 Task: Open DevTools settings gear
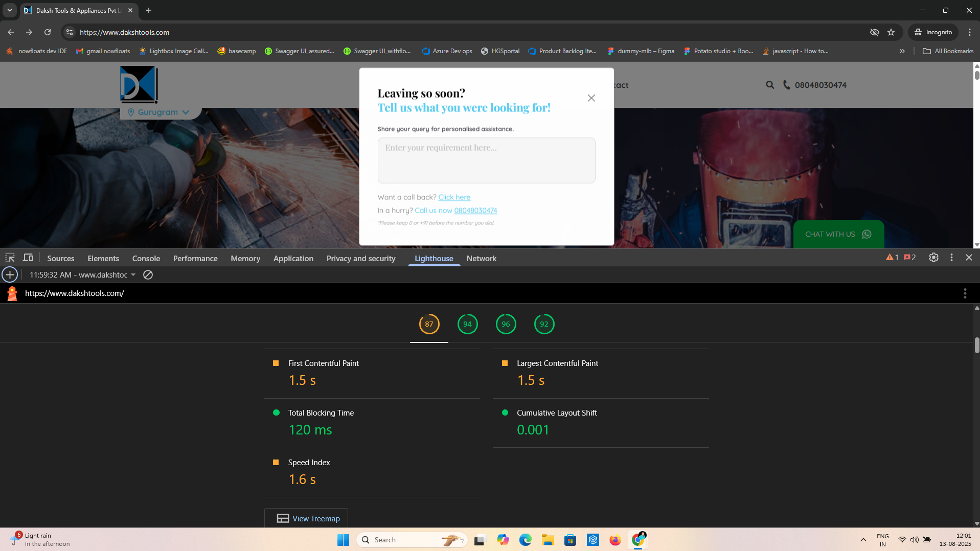click(x=933, y=258)
